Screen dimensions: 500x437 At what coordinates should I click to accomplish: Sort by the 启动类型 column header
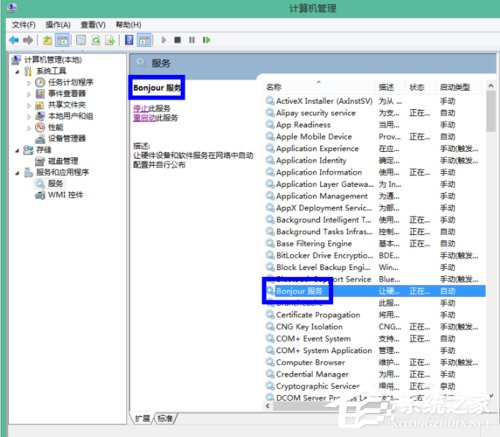455,87
